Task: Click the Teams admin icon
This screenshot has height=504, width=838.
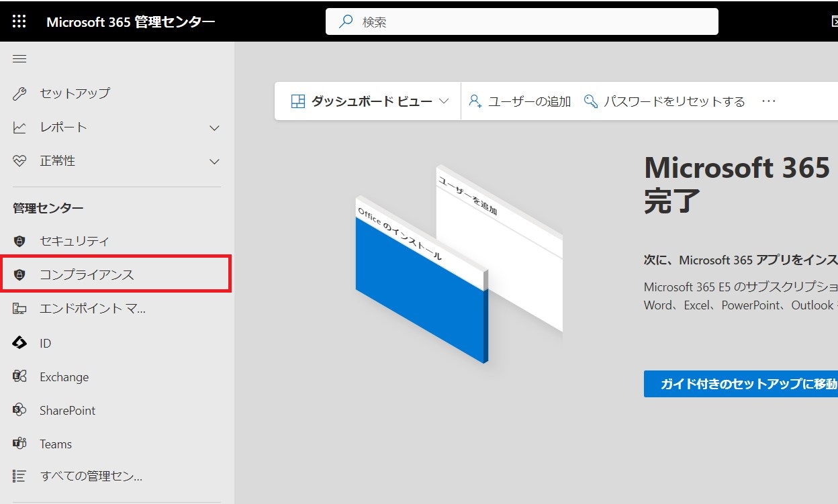Action: (x=19, y=444)
